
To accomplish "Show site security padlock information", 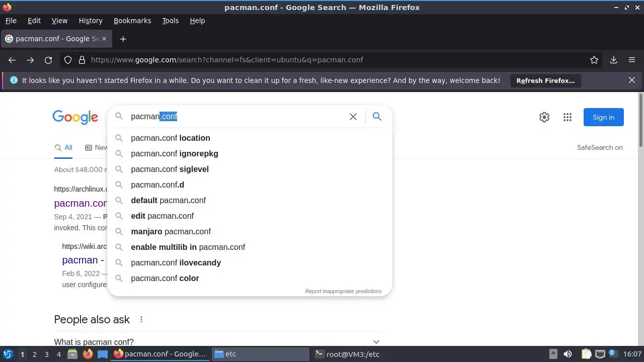I will (82, 60).
